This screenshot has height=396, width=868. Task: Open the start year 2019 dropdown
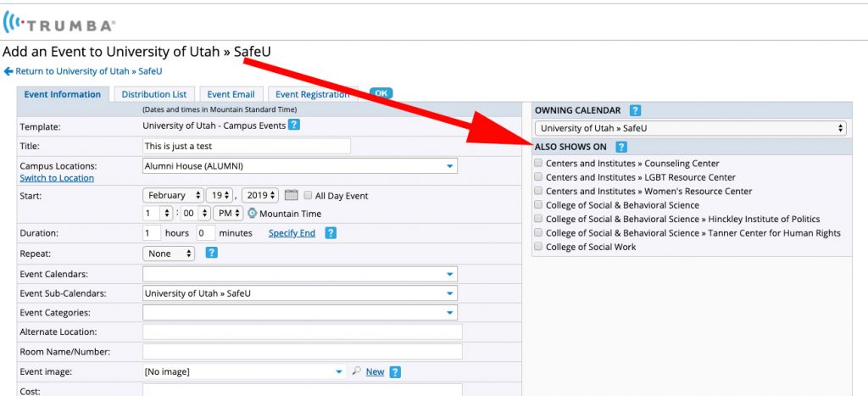coord(260,196)
